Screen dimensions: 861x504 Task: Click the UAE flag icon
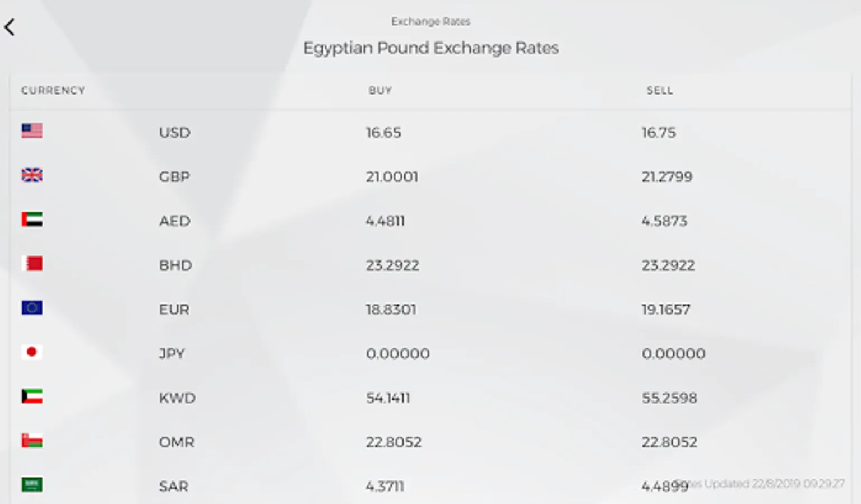coord(32,219)
